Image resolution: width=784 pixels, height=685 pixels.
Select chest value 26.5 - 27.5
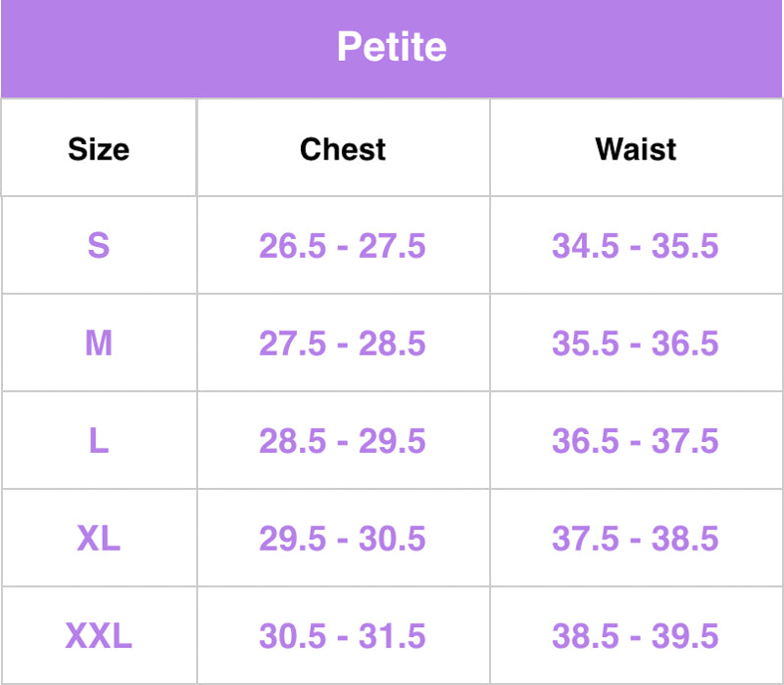(x=342, y=246)
